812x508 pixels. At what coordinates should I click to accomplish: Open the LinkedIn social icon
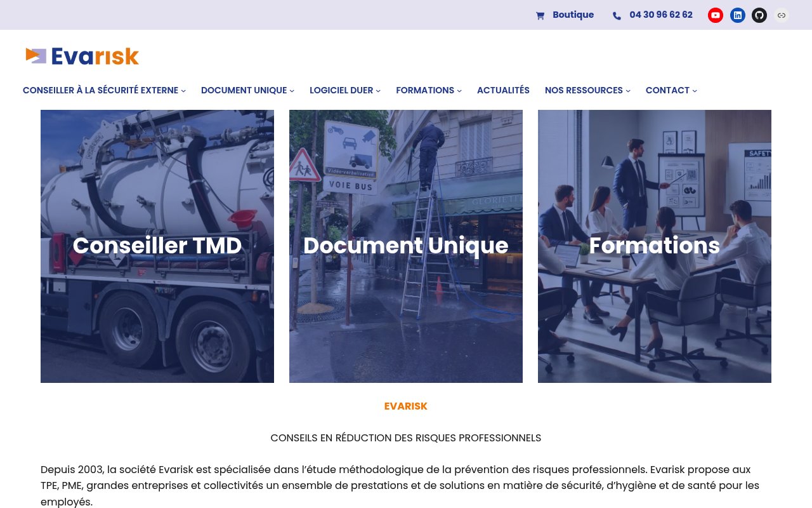point(738,15)
